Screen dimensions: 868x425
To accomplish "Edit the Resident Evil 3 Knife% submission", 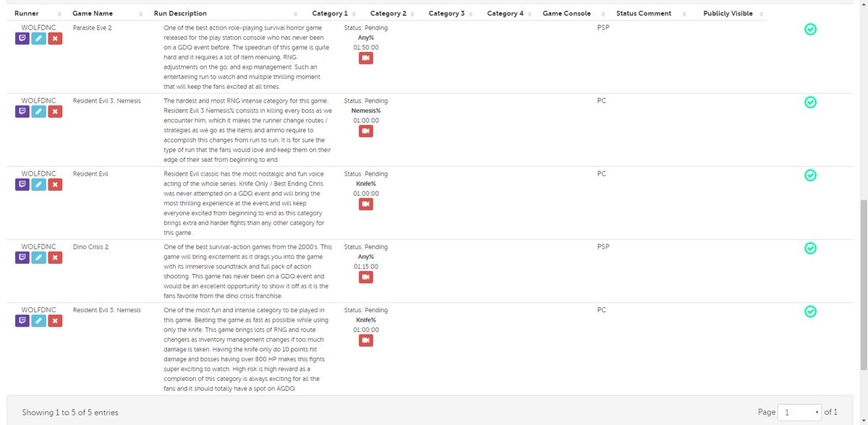I will coord(39,320).
